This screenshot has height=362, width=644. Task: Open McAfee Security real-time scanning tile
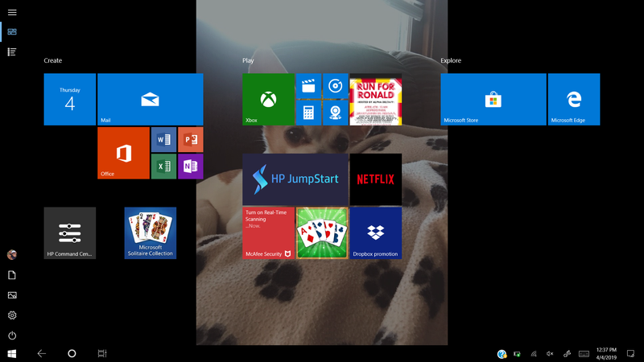tap(268, 233)
